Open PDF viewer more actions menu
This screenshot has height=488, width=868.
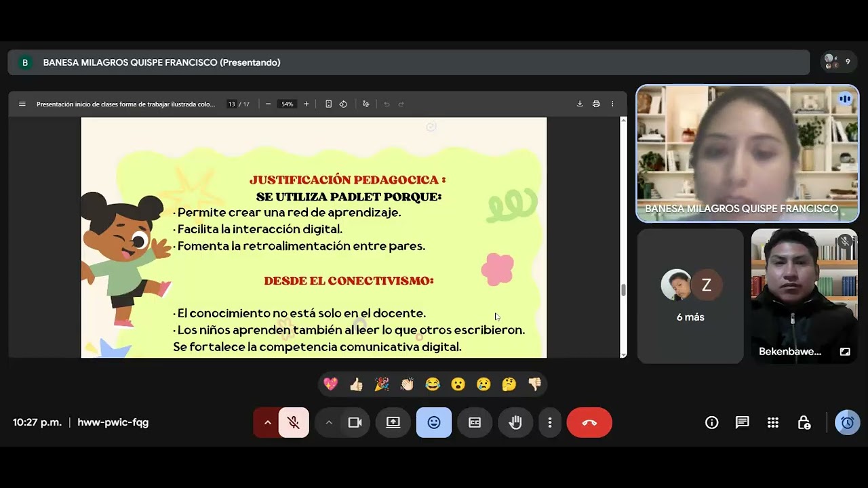point(612,104)
